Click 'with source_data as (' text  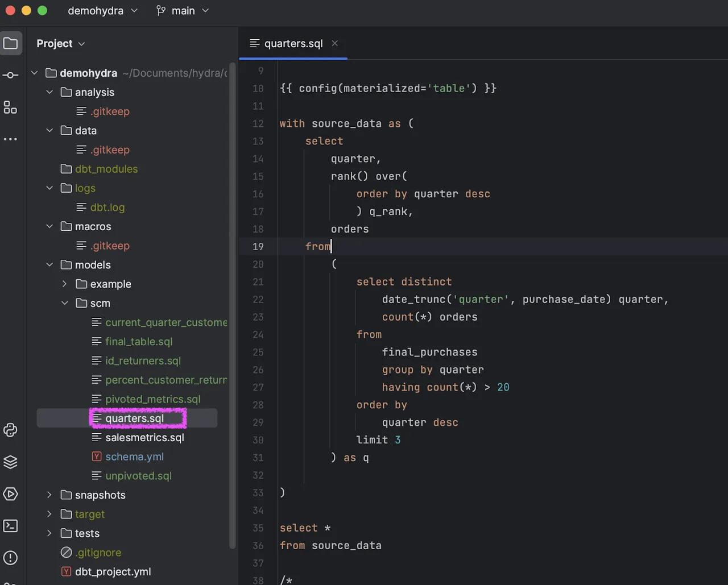point(346,123)
